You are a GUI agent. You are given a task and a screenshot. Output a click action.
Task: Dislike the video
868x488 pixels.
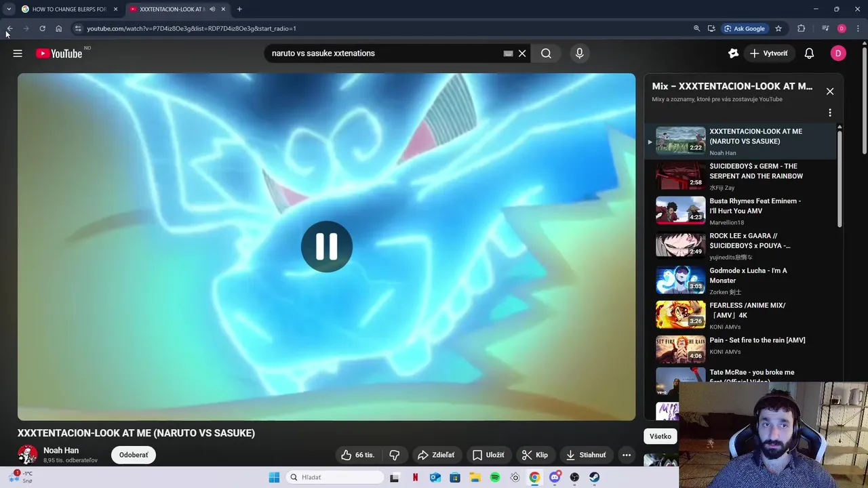pyautogui.click(x=395, y=455)
